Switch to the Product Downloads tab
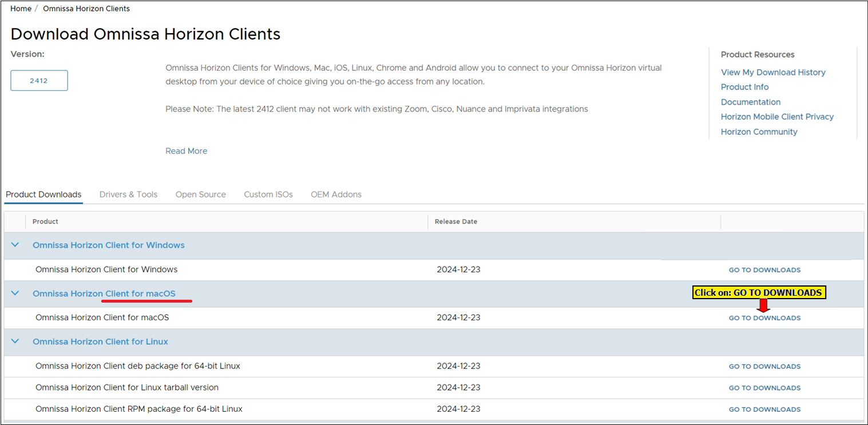Image resolution: width=868 pixels, height=425 pixels. 43,194
